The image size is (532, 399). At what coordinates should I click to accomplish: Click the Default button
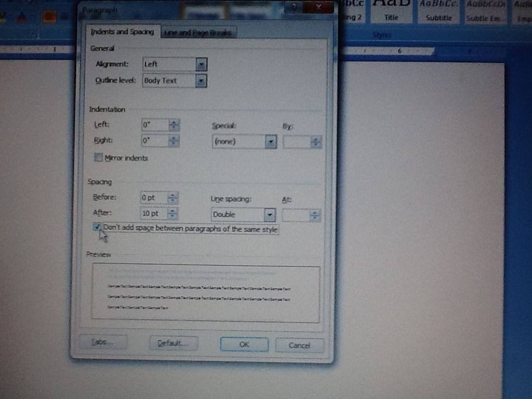pos(174,343)
